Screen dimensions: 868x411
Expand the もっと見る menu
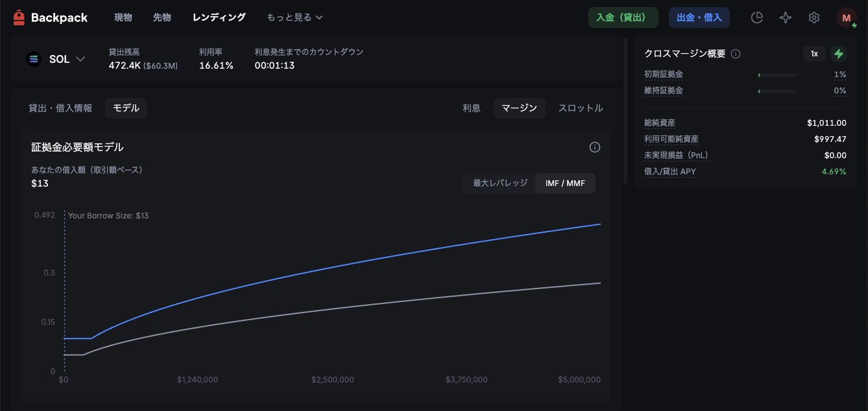coord(295,18)
